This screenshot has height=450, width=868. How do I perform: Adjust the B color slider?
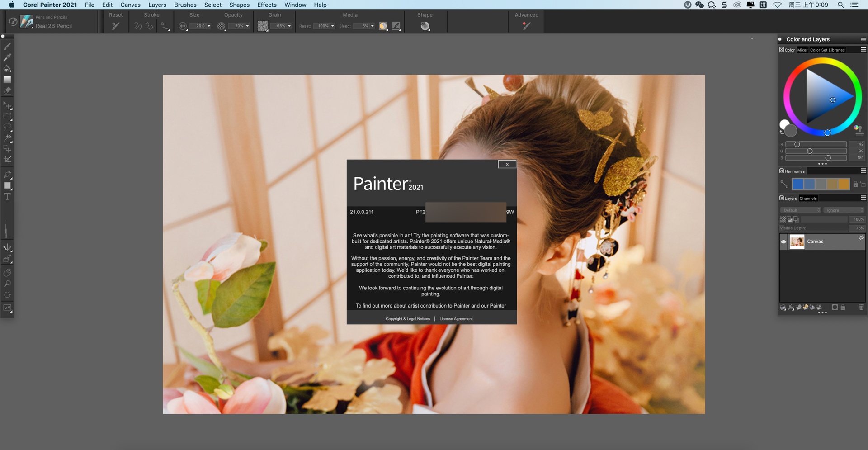(x=816, y=158)
